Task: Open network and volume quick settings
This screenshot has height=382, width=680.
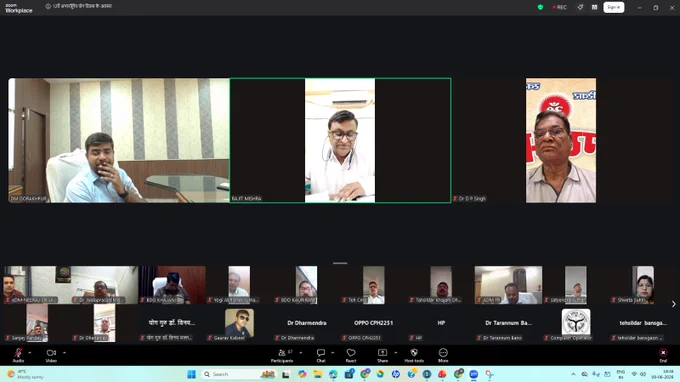Action: 638,374
